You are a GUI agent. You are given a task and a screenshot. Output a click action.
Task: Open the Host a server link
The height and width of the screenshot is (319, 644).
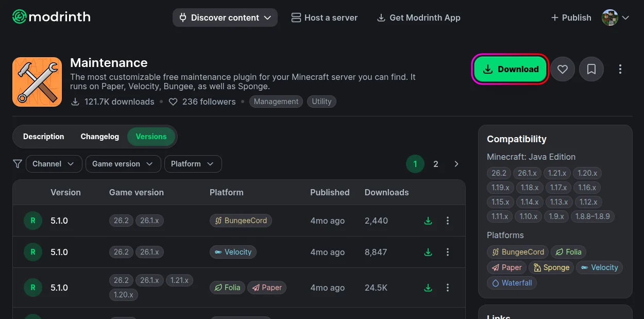pos(325,18)
